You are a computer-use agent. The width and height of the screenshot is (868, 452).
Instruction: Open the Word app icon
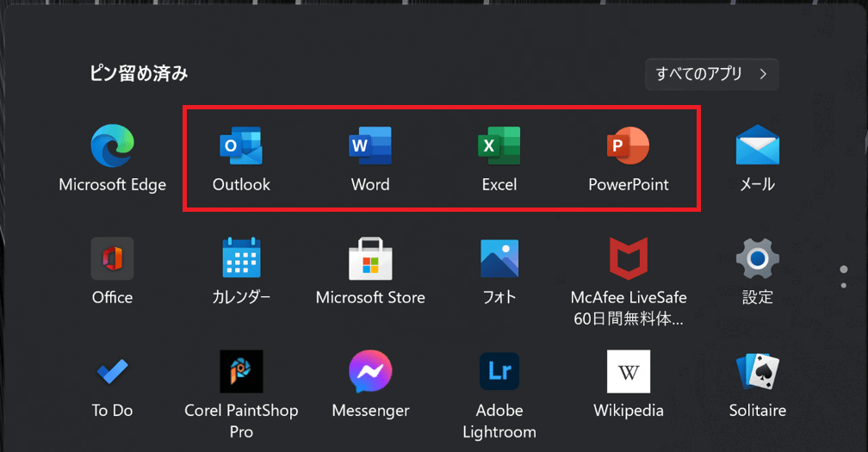tap(370, 146)
